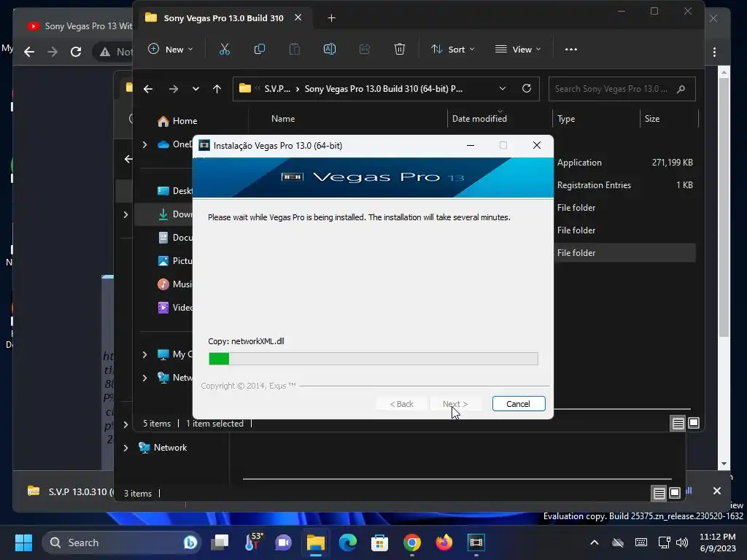Click the Copy icon in File Explorer toolbar

[260, 49]
